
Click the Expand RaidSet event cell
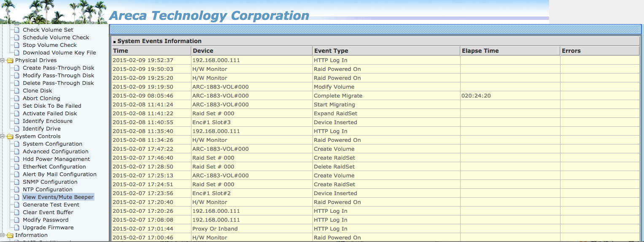click(x=386, y=114)
